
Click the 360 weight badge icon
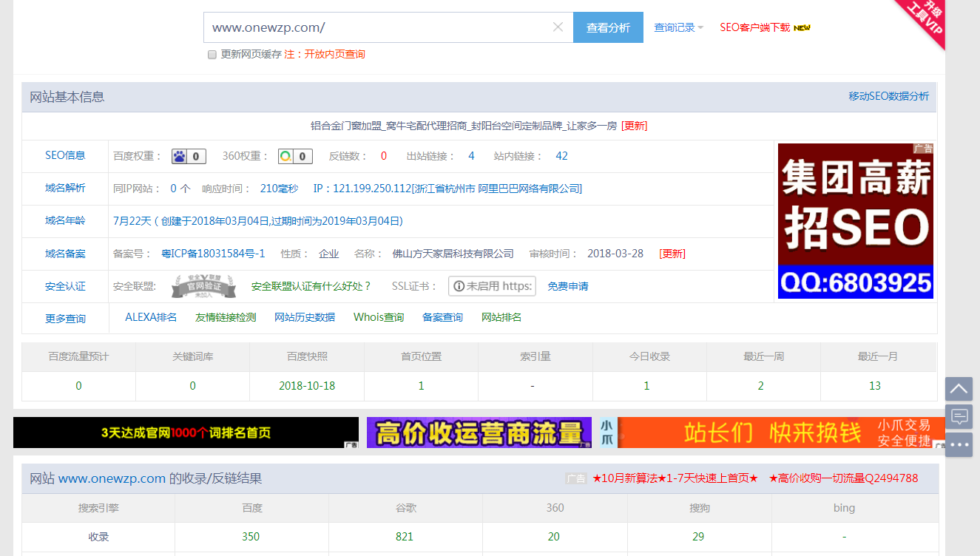[x=286, y=156]
